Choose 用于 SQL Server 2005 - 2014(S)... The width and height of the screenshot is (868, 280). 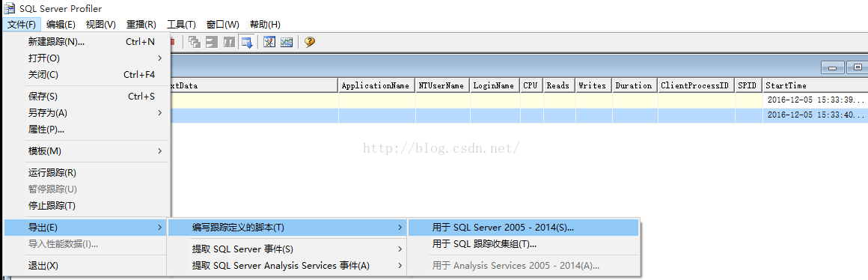coord(523,228)
